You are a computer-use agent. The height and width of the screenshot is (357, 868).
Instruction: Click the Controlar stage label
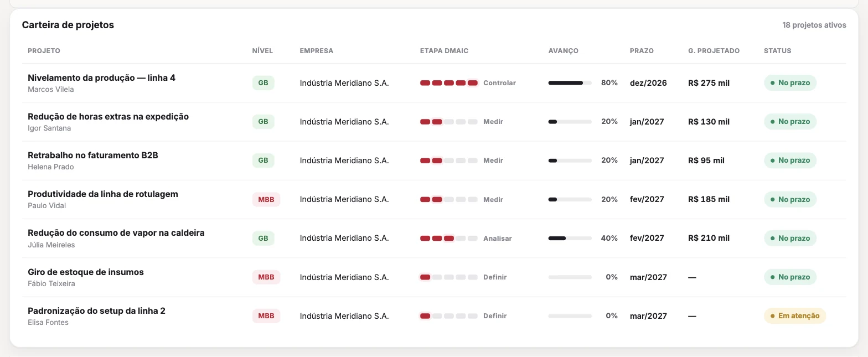pyautogui.click(x=499, y=83)
